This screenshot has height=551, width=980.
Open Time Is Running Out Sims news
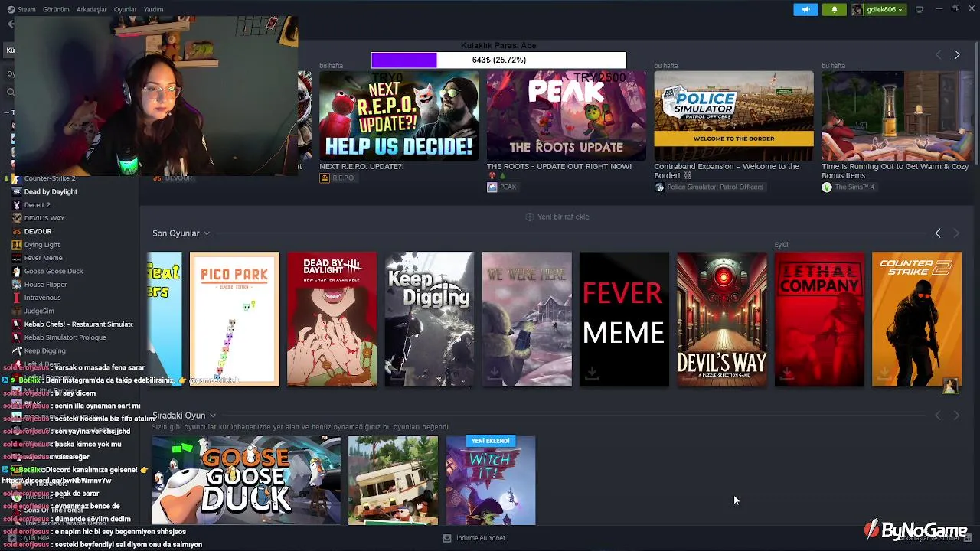coord(895,171)
